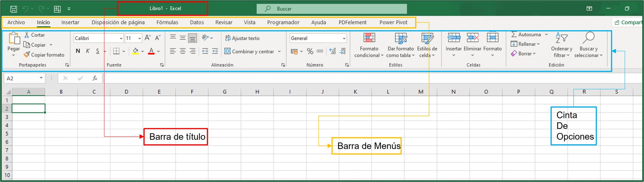Click increase indent icon
Screen dimensions: 644x182
coord(215,51)
